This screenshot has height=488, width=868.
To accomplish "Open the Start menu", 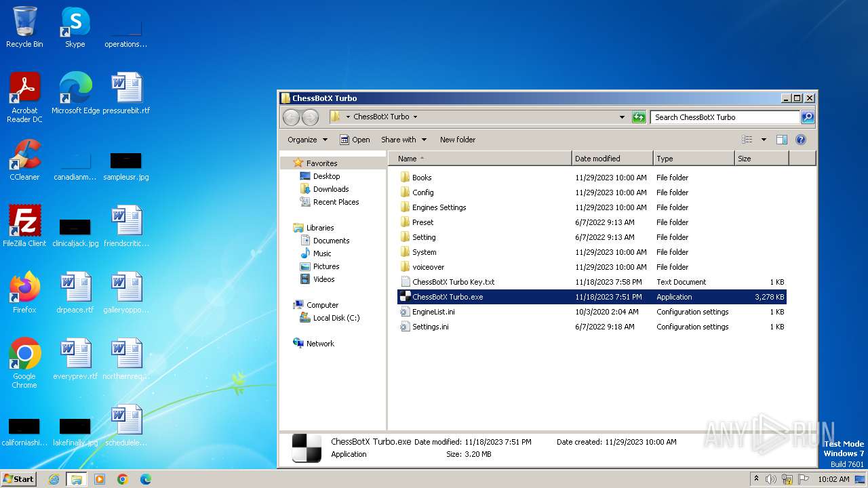I will click(x=19, y=479).
